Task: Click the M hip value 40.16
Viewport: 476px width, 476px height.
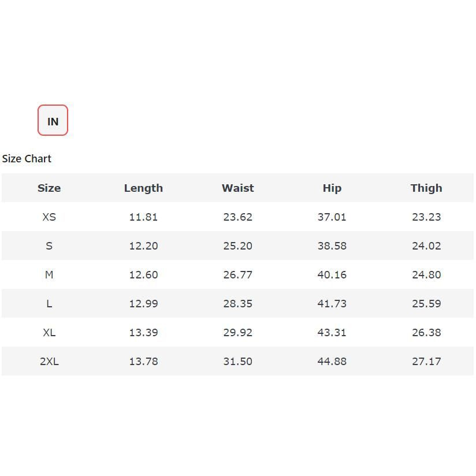Action: pos(332,275)
